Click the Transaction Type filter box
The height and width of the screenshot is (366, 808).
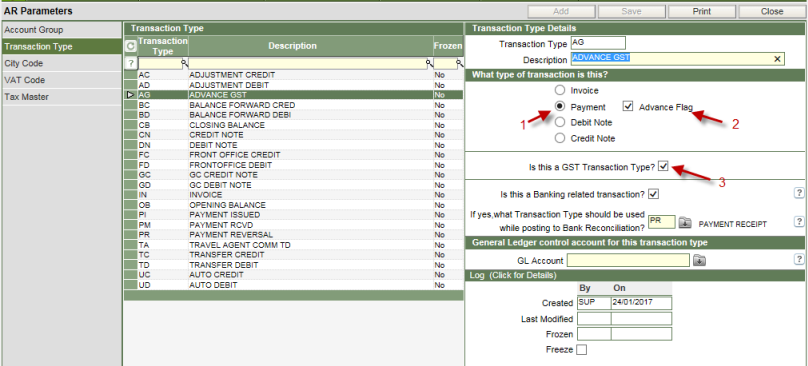(159, 63)
